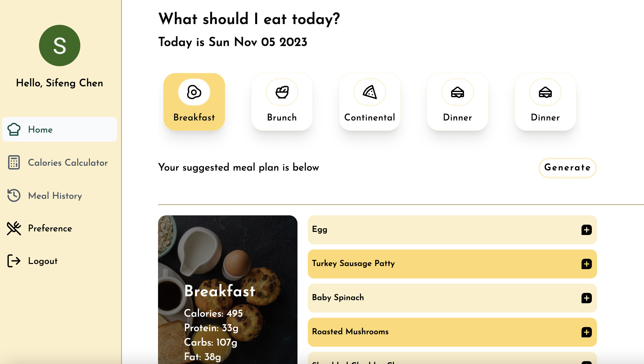This screenshot has height=364, width=644.
Task: Open the Preference menu item
Action: [50, 228]
